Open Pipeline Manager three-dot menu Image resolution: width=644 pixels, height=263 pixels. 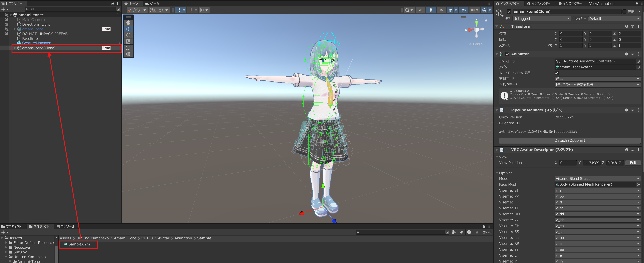click(638, 110)
